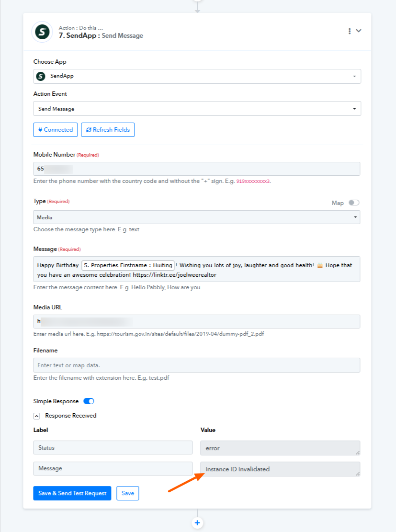Image resolution: width=396 pixels, height=532 pixels.
Task: Click the Connected plug button
Action: 56,130
